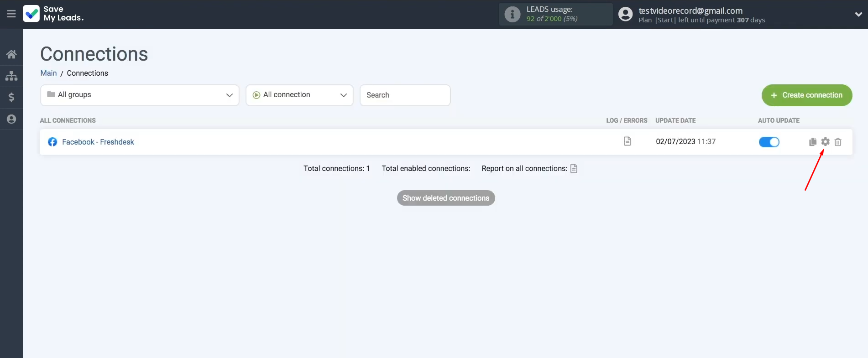Click the Search input field

point(405,95)
